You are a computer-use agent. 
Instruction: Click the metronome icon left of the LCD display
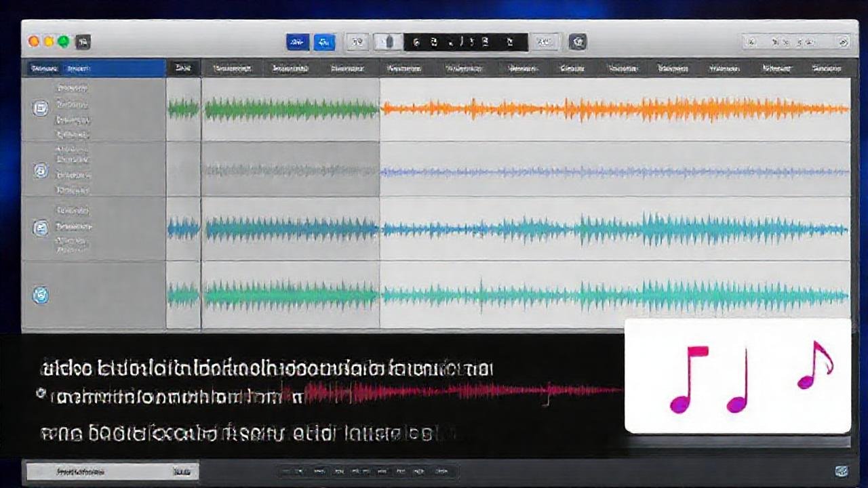[390, 42]
